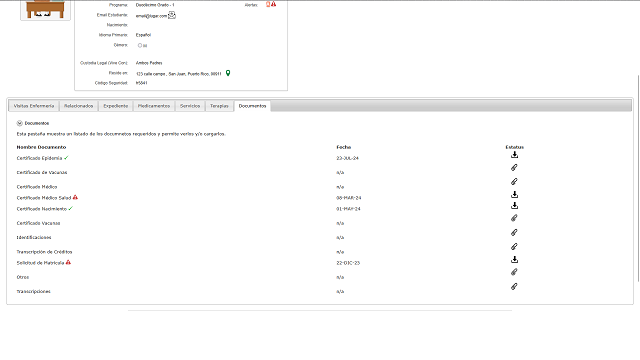
Task: Select the Género radio button
Action: point(140,45)
